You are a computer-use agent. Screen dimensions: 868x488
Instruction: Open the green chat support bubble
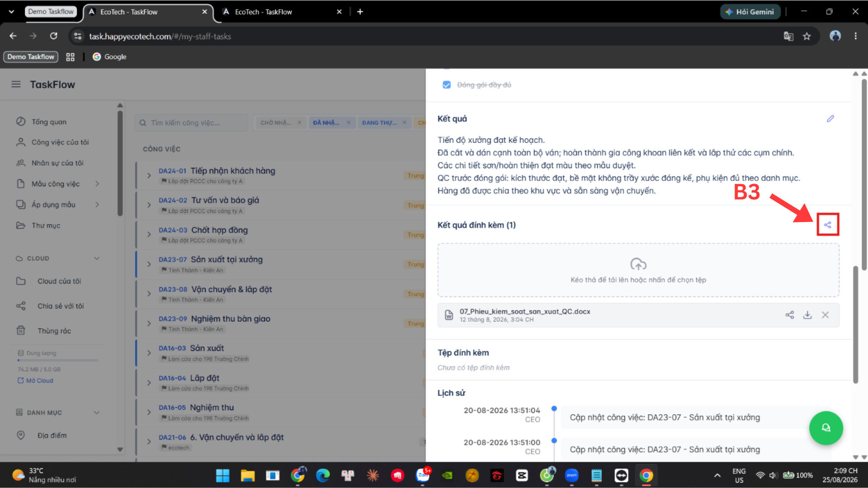pyautogui.click(x=826, y=428)
